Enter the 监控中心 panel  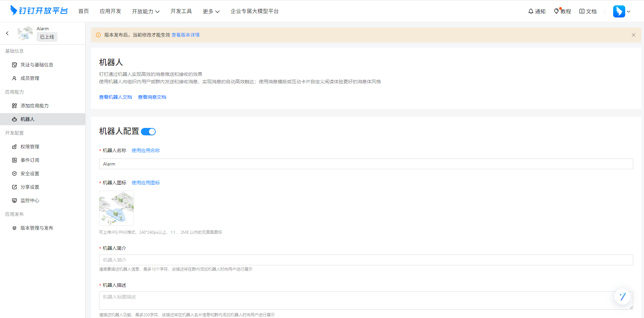[x=30, y=200]
